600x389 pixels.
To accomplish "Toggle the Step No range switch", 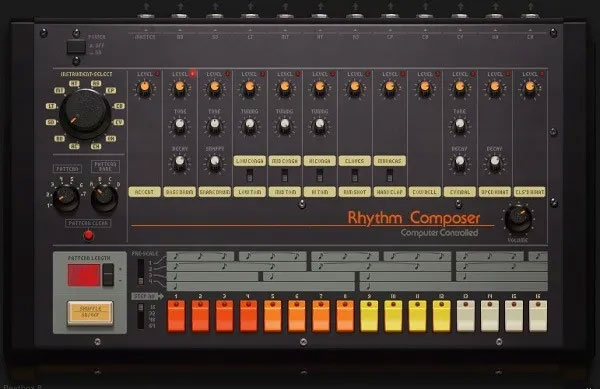I will [x=141, y=316].
